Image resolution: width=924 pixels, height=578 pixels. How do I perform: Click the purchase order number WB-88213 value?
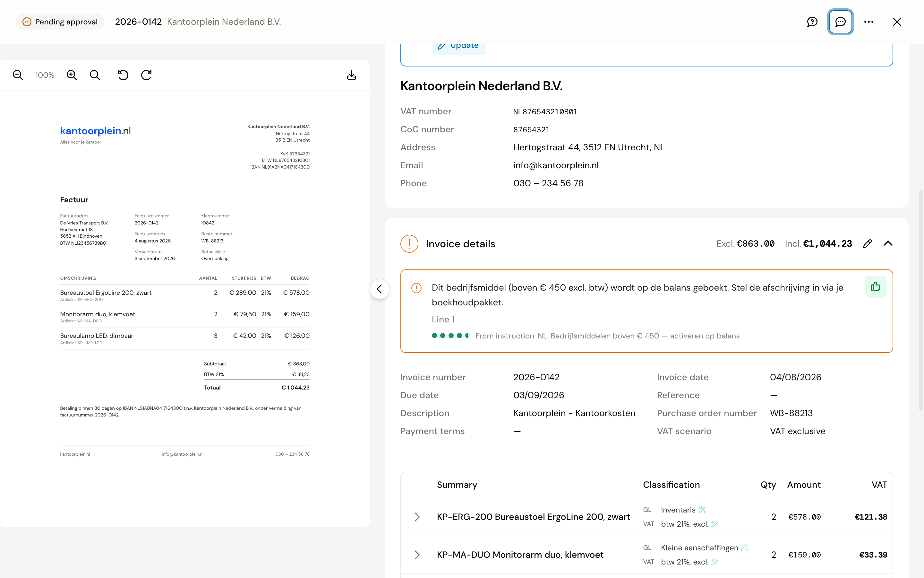(x=791, y=413)
